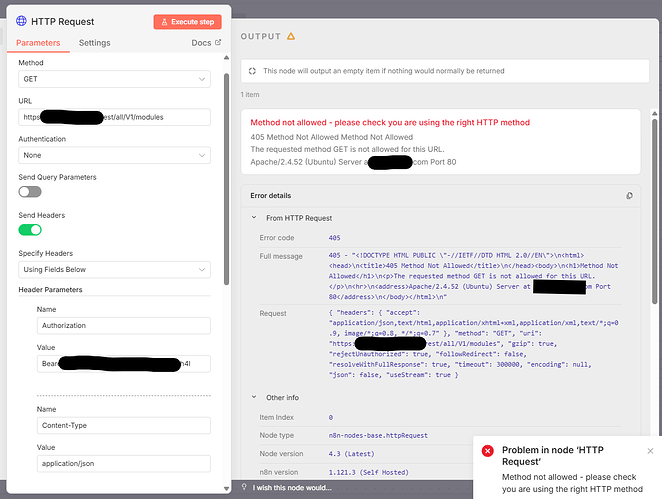Disable the Send Headers toggle
The image size is (662, 499).
point(30,229)
